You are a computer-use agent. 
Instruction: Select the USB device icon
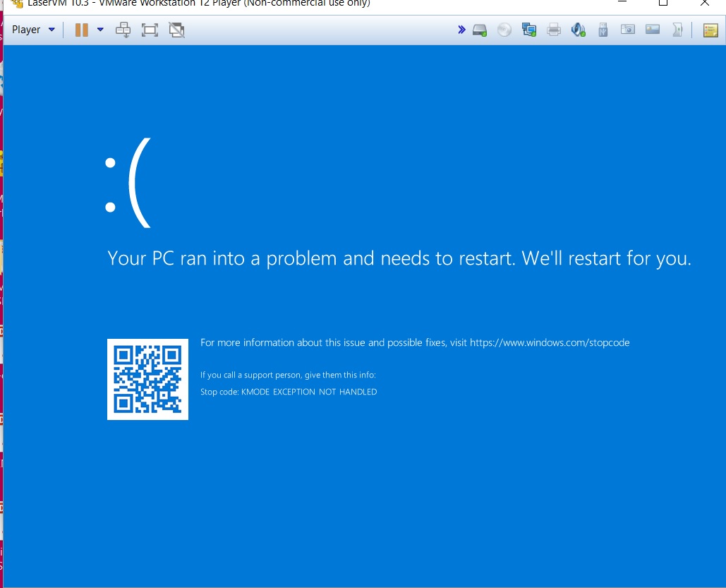coord(603,30)
